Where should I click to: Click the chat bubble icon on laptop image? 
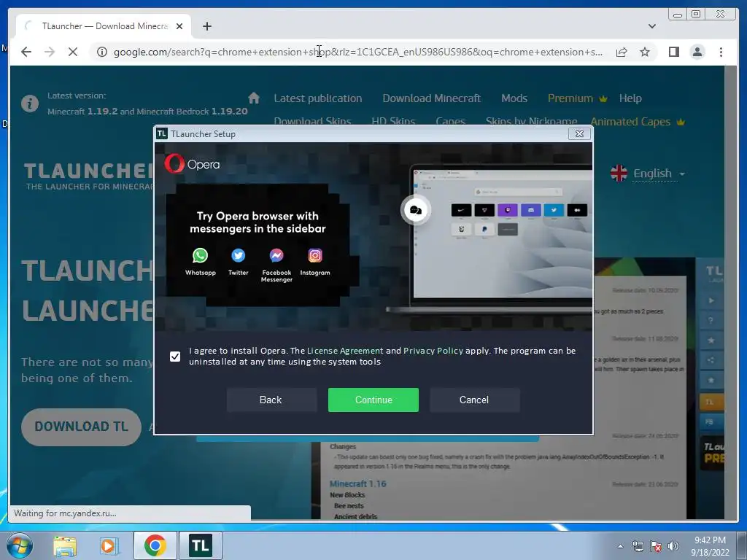415,210
